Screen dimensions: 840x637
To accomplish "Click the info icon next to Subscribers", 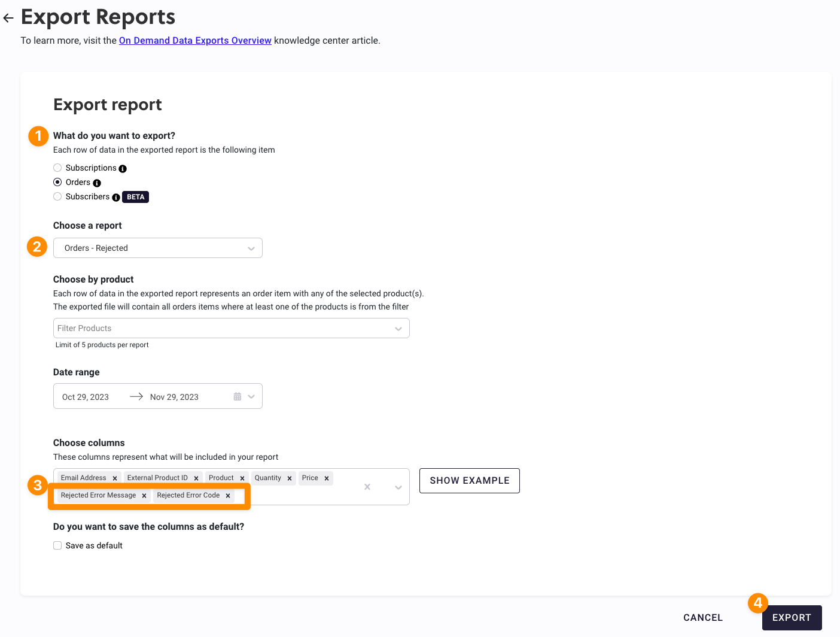I will (x=116, y=198).
